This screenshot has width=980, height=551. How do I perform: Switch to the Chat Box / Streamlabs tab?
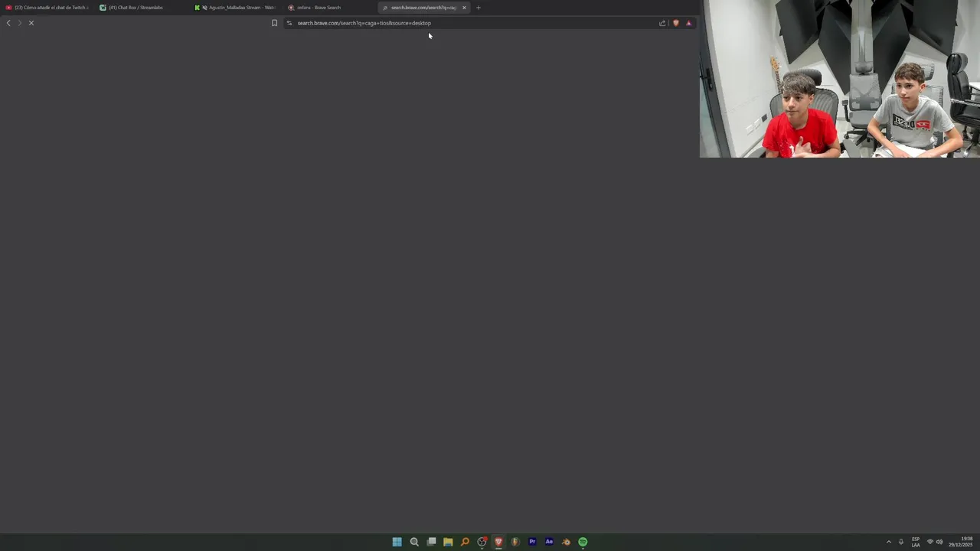(x=141, y=8)
